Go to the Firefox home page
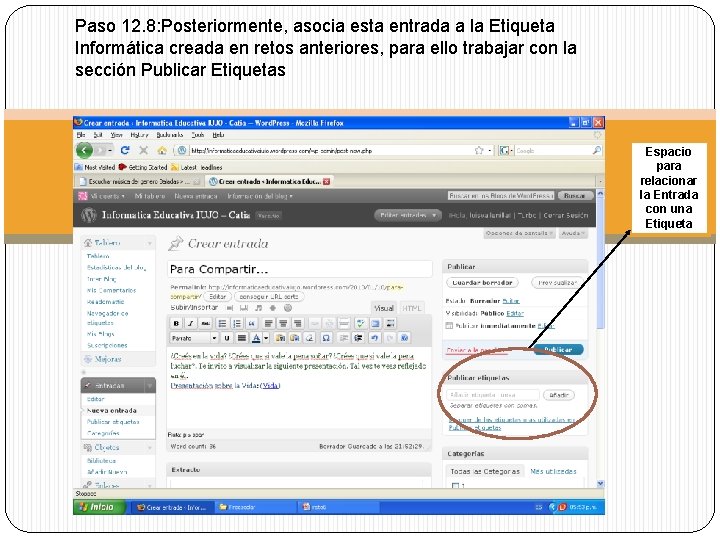The height and width of the screenshot is (540, 720). coord(162,150)
